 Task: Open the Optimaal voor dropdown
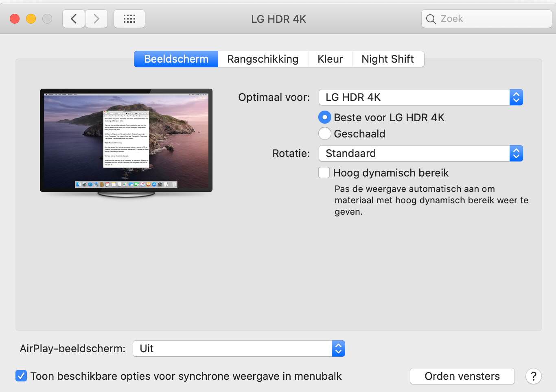pos(421,97)
